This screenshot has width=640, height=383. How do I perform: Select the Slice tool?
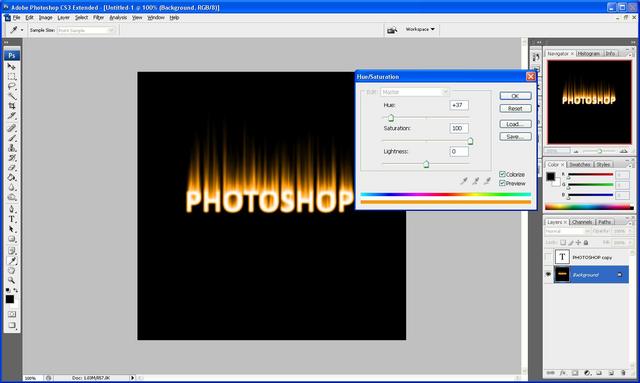[x=11, y=116]
